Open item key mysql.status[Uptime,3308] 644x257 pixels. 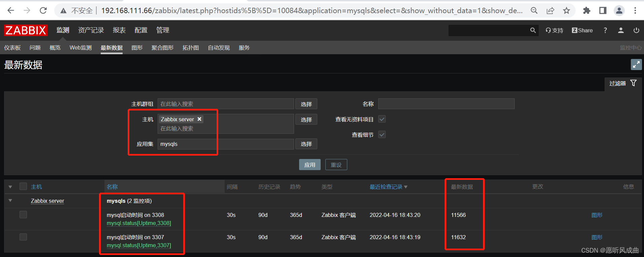[x=139, y=223]
